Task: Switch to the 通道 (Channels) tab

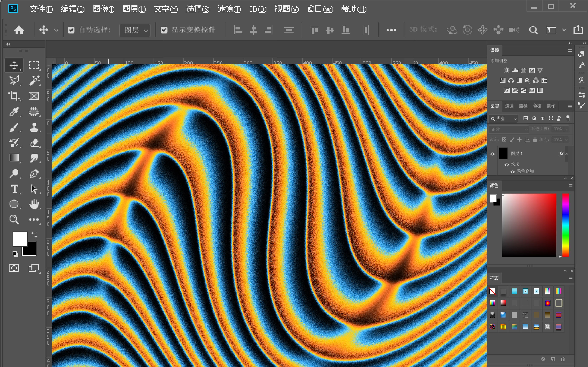Action: pos(509,106)
